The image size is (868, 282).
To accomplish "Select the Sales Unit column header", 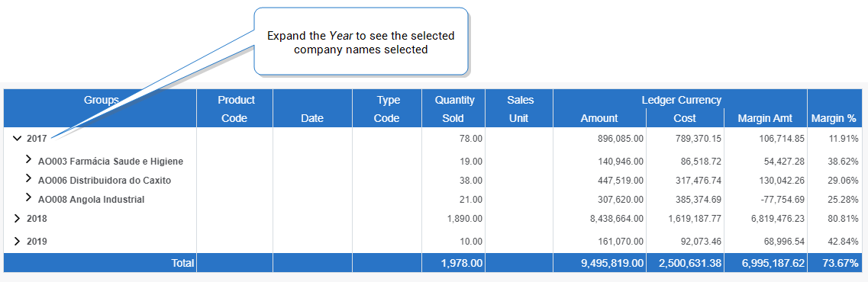I will coord(519,108).
